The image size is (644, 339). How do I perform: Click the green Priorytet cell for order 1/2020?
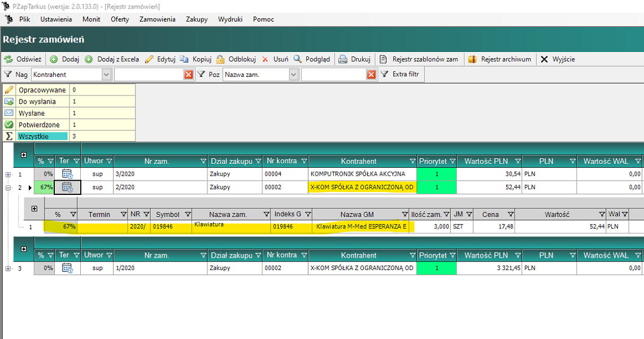[x=436, y=268]
